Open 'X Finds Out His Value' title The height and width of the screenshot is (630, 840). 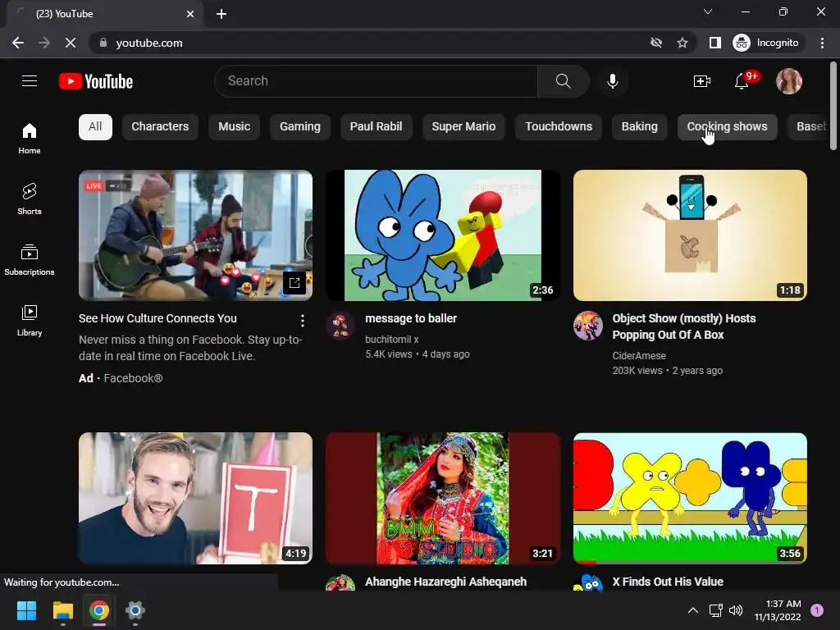[668, 582]
